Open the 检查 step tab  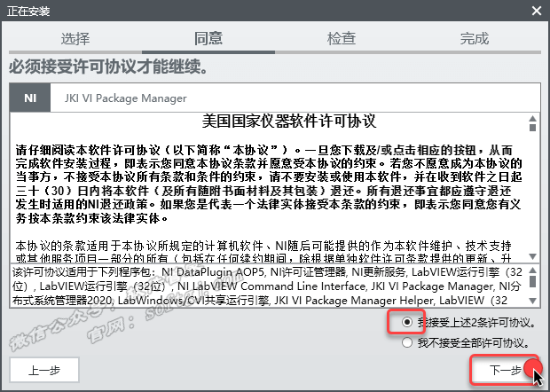pyautogui.click(x=342, y=38)
